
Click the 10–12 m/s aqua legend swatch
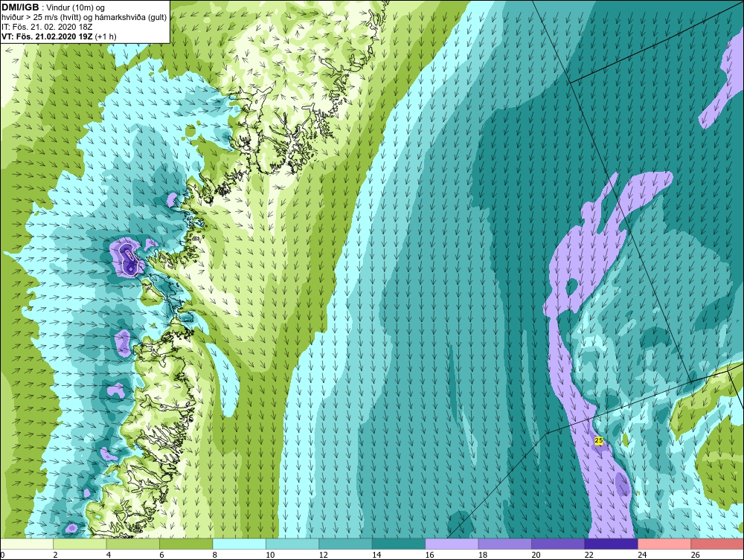[292, 544]
